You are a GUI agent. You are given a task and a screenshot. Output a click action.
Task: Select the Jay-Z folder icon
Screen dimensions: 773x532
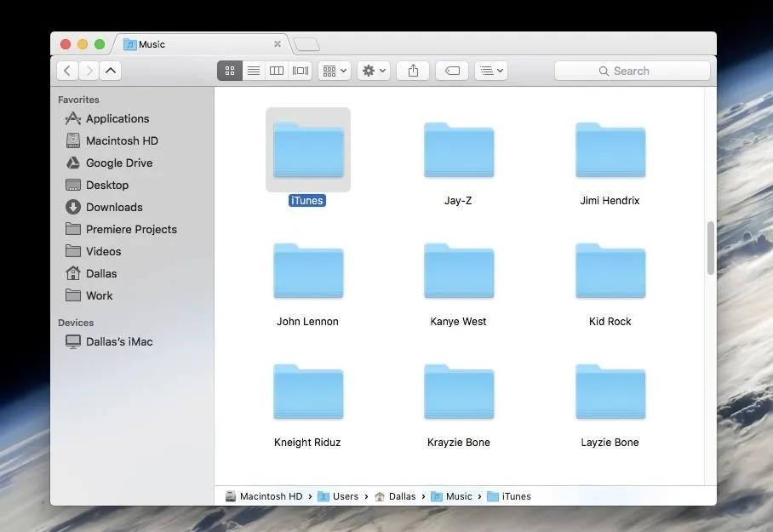pos(459,150)
